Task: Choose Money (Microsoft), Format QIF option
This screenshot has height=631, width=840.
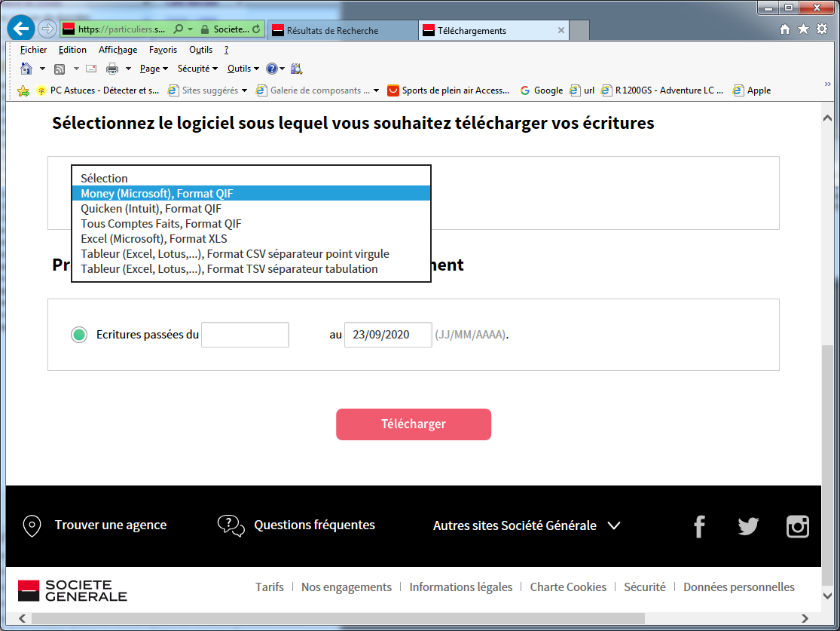Action: 252,193
